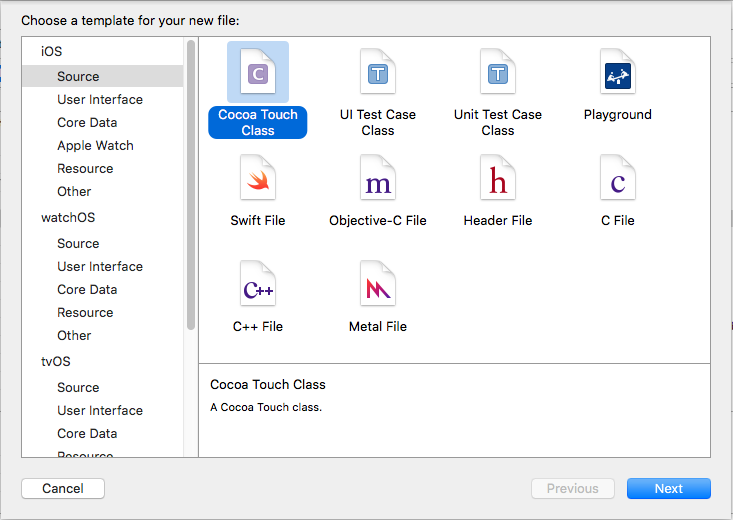Select Source under tvOS section
Screen dimensions: 733x520
78,387
